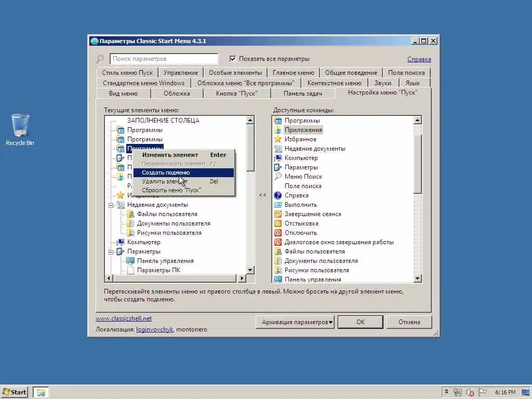Viewport: 532px width, 399px height.
Task: Click down arrow of available commands scrollbar
Action: pos(418,278)
